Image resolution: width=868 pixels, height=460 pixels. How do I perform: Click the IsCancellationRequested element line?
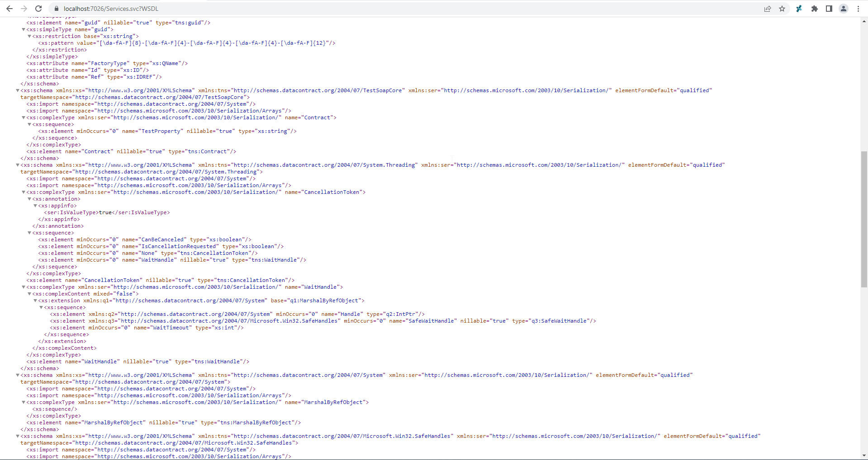pos(161,247)
